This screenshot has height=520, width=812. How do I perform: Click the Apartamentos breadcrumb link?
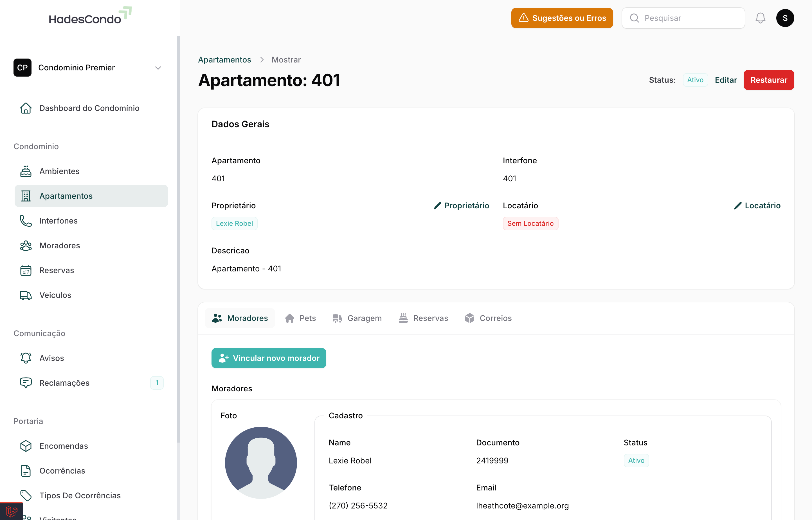224,60
